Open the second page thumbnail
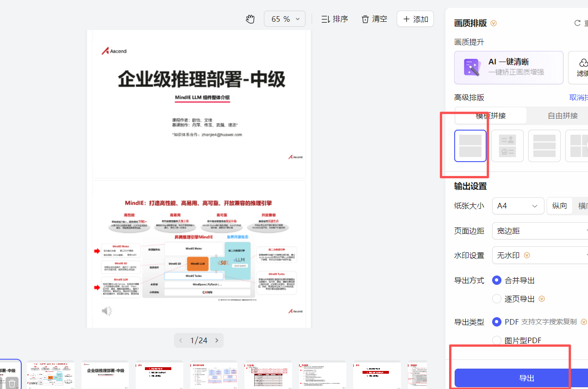588x389 pixels. click(50, 375)
